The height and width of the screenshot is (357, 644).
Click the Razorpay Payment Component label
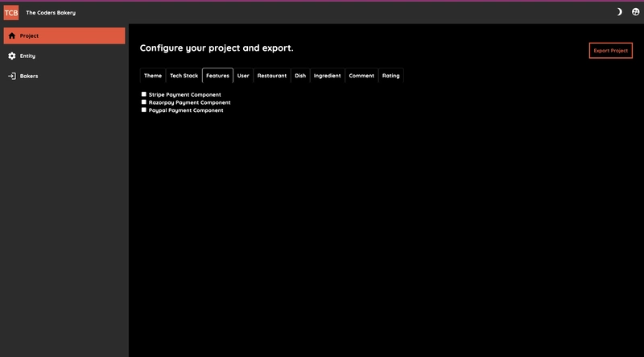click(x=190, y=102)
